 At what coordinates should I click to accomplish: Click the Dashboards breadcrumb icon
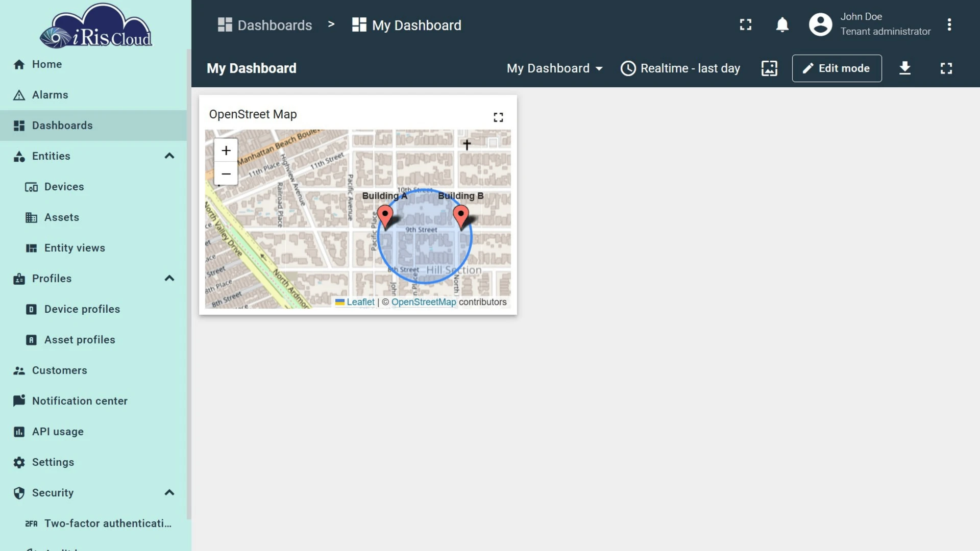tap(225, 25)
